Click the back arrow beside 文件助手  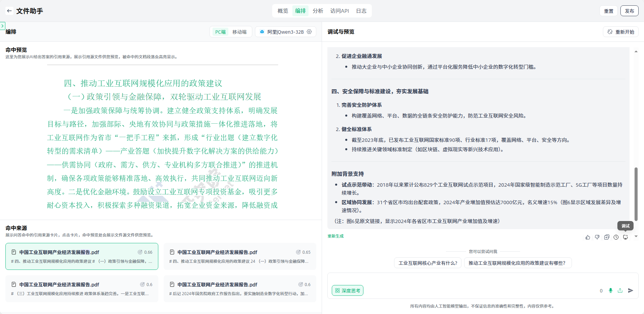coord(9,11)
